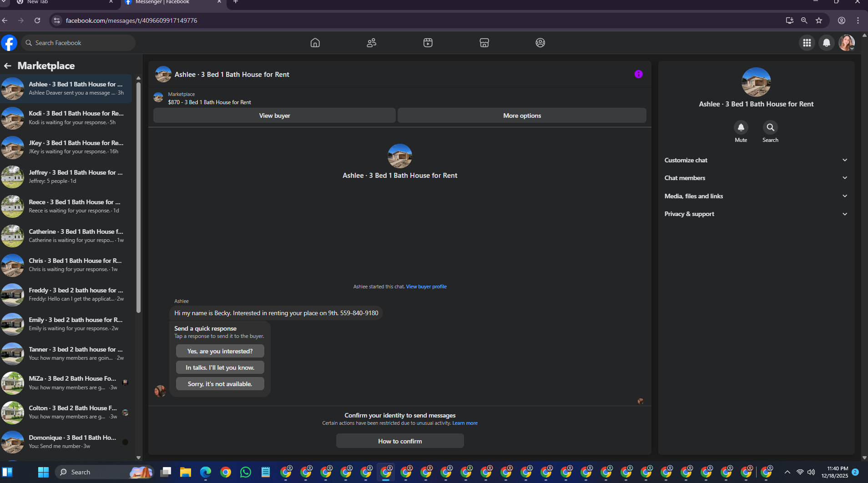Image resolution: width=868 pixels, height=483 pixels.
Task: Open Kodi conversation in chat list
Action: coord(66,118)
